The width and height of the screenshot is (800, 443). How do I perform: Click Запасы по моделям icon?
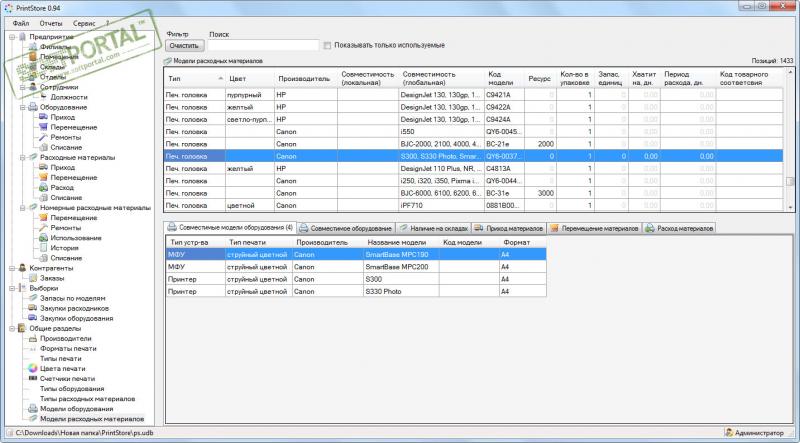pyautogui.click(x=33, y=298)
